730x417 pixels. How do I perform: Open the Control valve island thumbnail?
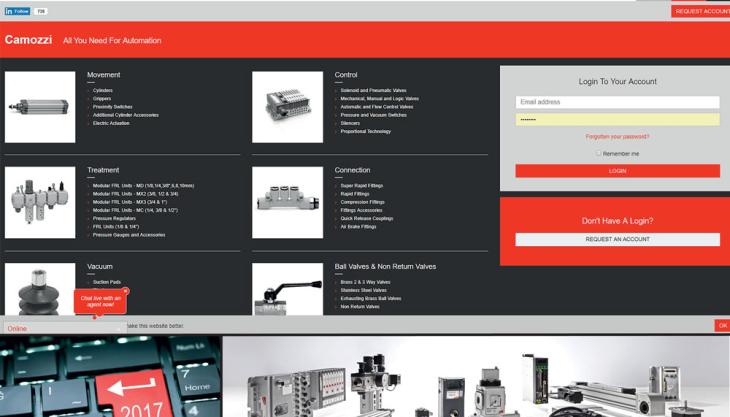click(x=287, y=107)
